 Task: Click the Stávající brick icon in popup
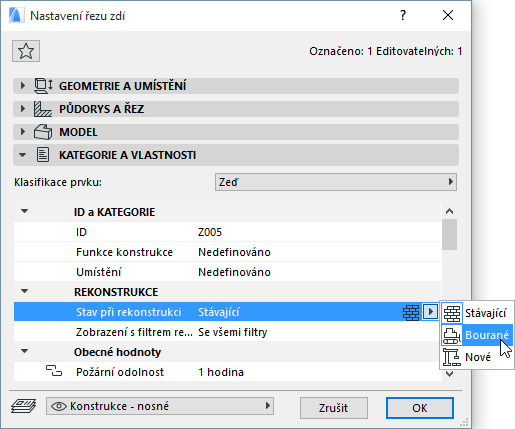[x=452, y=313]
